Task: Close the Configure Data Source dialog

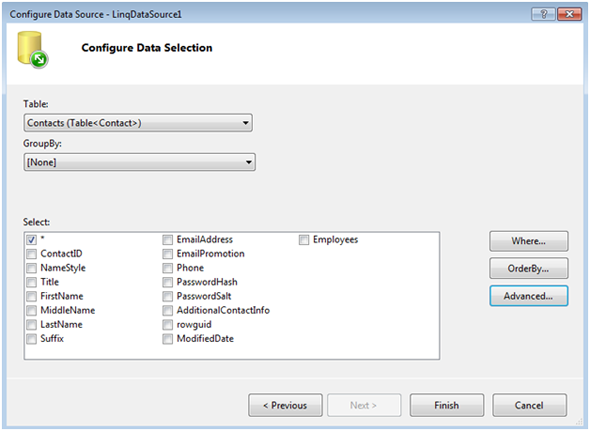Action: (x=569, y=14)
